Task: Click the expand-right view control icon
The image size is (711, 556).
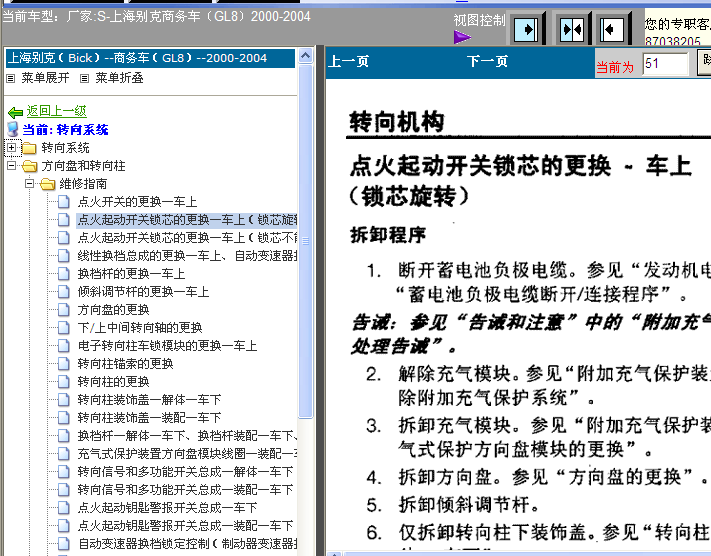Action: click(x=527, y=29)
